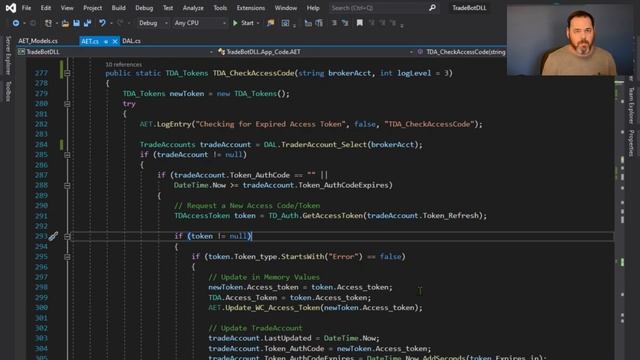Open the Project menu

93,8
